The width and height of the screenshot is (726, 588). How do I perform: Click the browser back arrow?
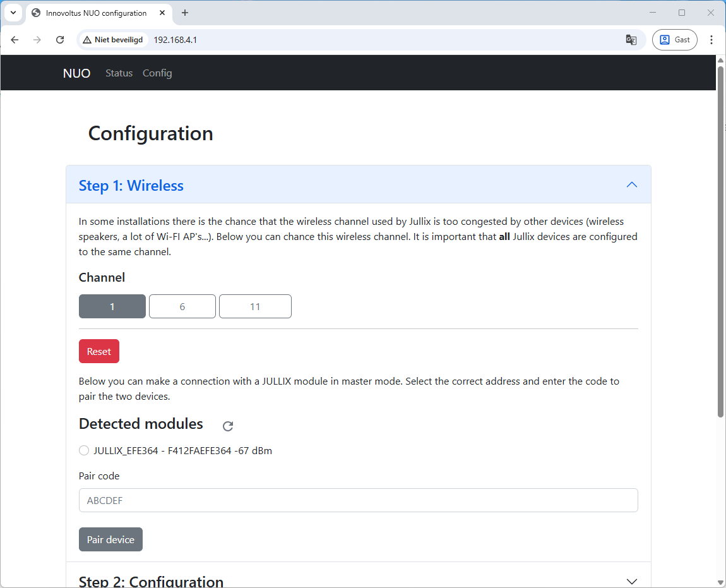click(x=15, y=40)
